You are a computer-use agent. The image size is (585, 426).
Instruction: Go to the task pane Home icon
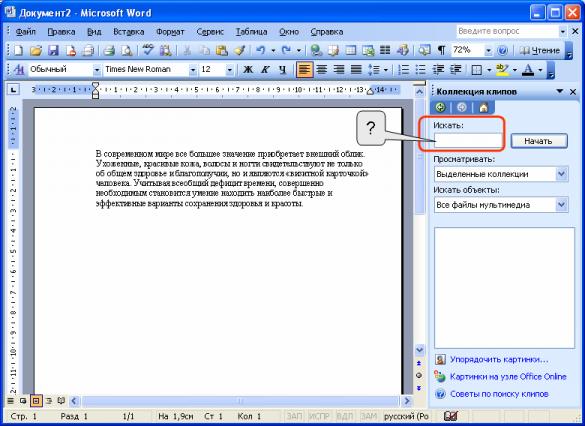(484, 108)
